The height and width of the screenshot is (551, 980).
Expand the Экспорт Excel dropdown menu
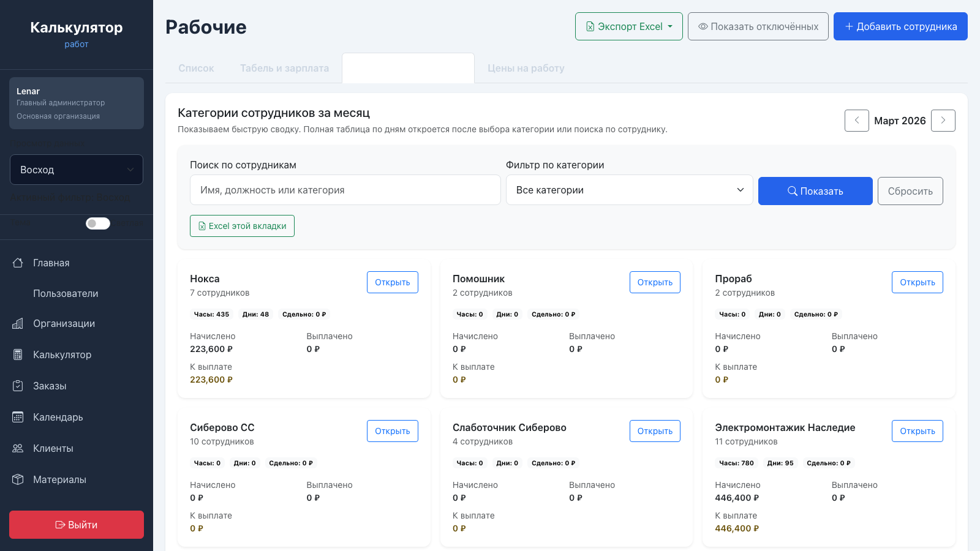click(x=628, y=26)
